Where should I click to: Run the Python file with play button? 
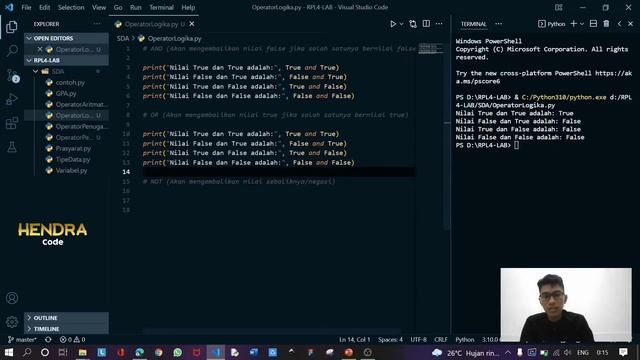tap(393, 24)
